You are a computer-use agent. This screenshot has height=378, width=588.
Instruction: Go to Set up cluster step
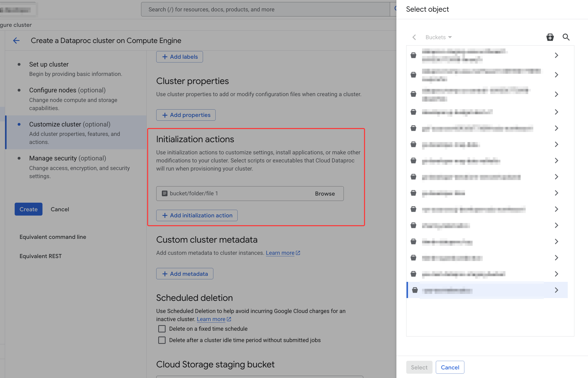(x=49, y=64)
